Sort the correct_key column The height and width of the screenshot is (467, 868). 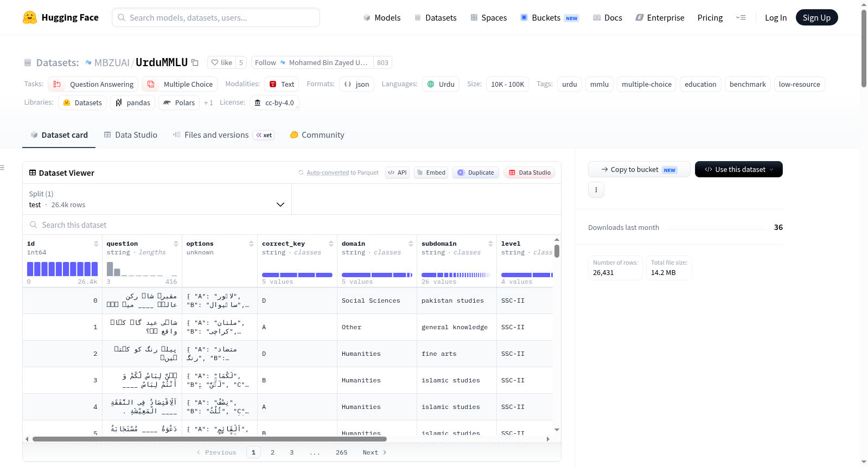pyautogui.click(x=331, y=244)
